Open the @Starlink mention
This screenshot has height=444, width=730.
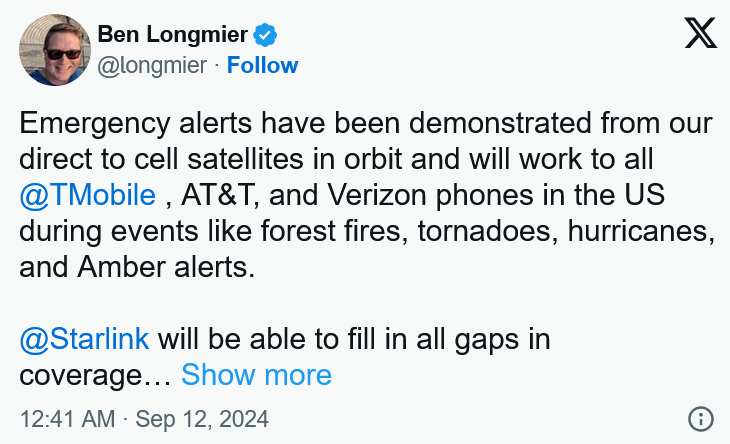coord(84,338)
